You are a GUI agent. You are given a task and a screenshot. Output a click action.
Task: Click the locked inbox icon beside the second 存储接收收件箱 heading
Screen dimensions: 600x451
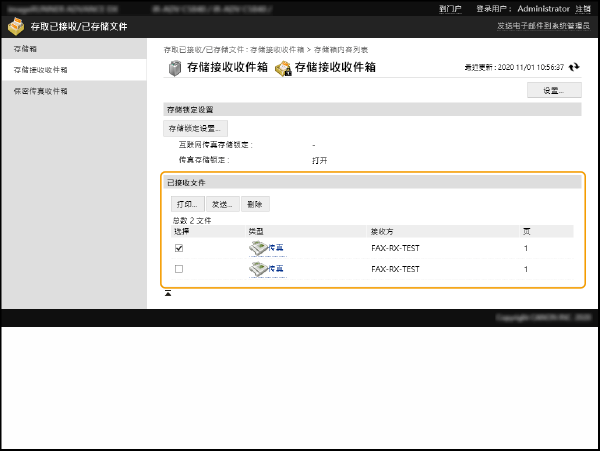click(x=283, y=68)
